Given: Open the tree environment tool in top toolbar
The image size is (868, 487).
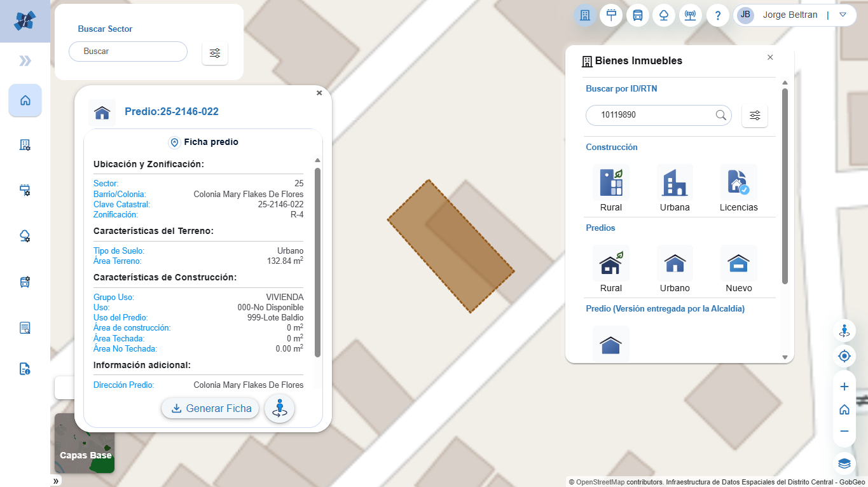Looking at the screenshot, I should [x=664, y=15].
